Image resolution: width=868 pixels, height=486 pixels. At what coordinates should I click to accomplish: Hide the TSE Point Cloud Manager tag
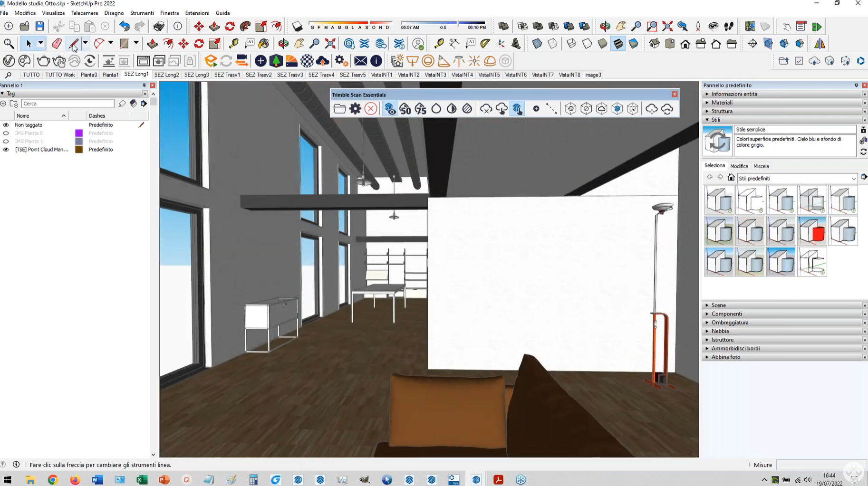[6, 150]
